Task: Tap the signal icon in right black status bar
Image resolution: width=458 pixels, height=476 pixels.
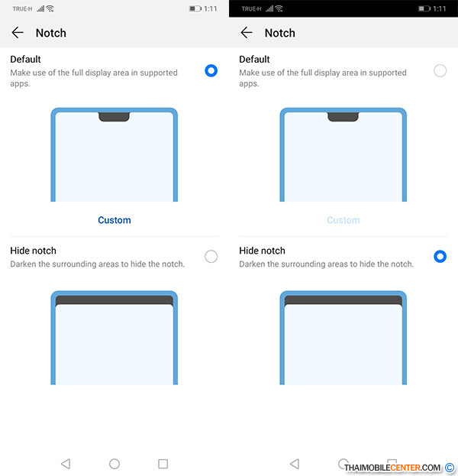Action: coord(269,8)
